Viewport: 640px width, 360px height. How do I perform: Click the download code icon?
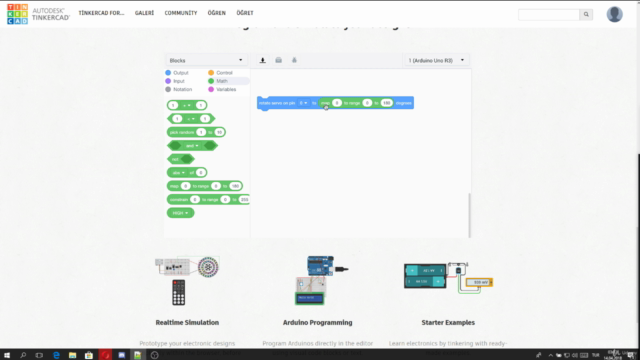click(x=263, y=60)
